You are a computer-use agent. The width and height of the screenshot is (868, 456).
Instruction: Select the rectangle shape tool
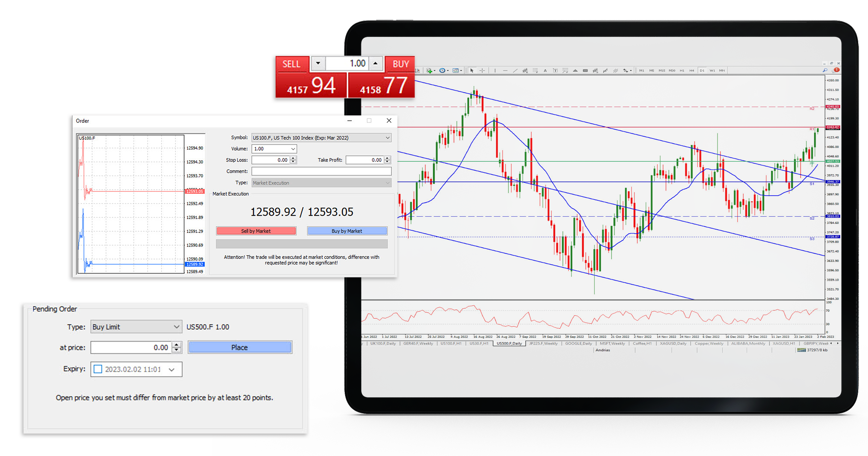point(585,71)
